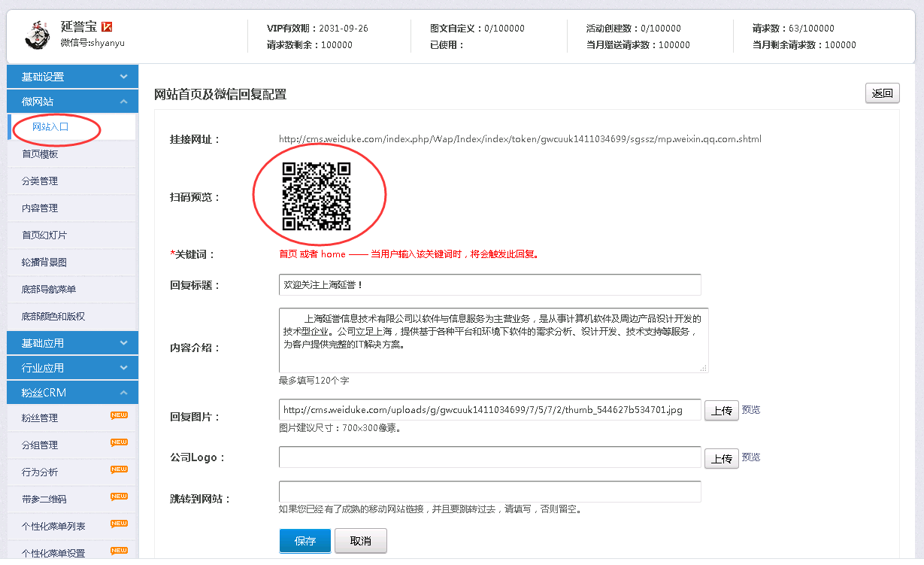Open 首页幻灯片 settings
Screen dimensions: 924x565
pos(72,235)
